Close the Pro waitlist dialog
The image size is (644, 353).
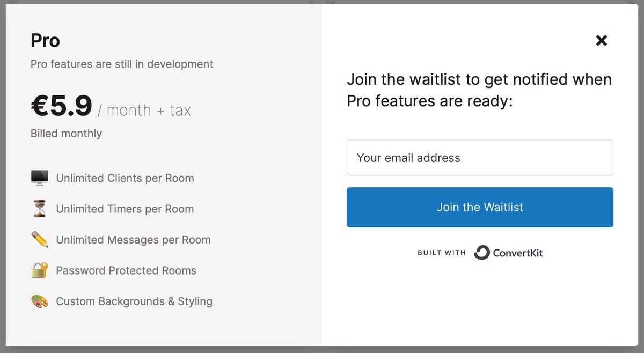click(601, 40)
